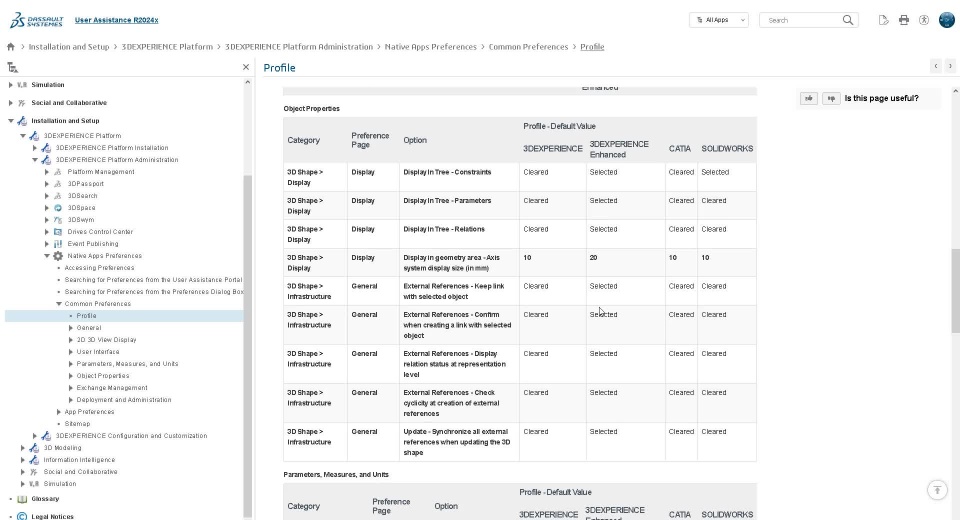The width and height of the screenshot is (960, 520).
Task: Click the table of contents tree icon
Action: 12,67
